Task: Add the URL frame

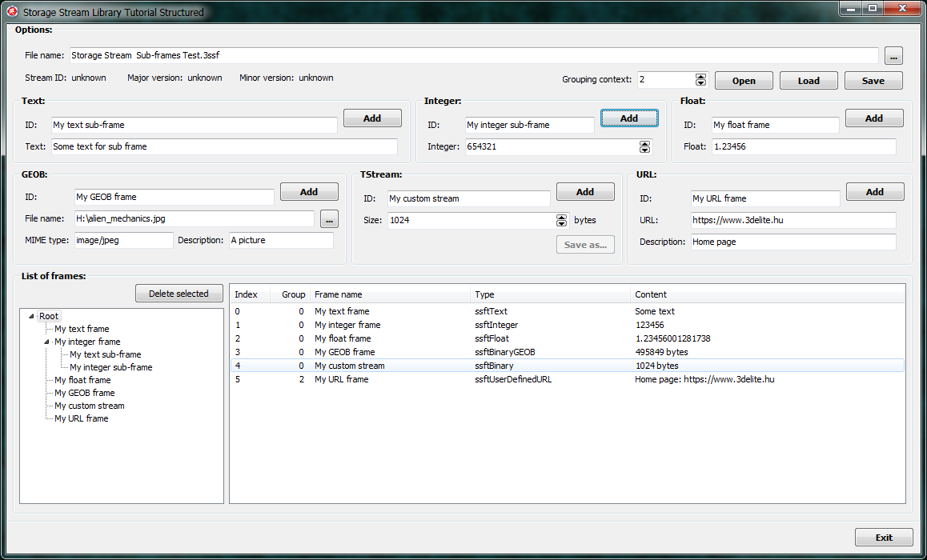Action: [x=875, y=192]
